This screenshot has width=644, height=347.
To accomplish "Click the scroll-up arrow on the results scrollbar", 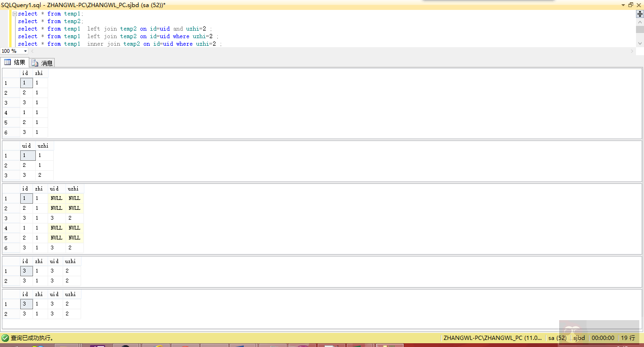I will click(x=640, y=22).
